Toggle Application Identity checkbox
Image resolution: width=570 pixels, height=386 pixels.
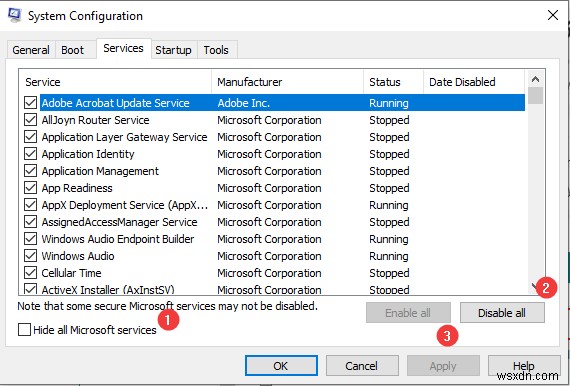(x=31, y=154)
